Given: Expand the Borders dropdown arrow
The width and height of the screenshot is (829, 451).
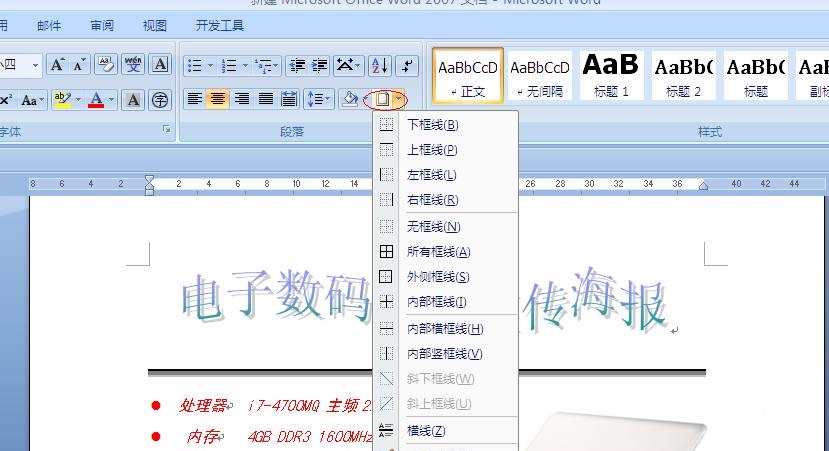Looking at the screenshot, I should pos(399,99).
